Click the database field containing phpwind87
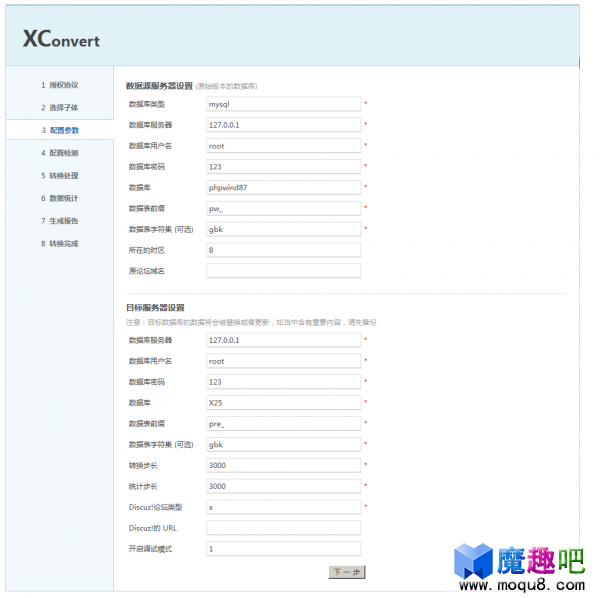This screenshot has height=598, width=600. click(x=284, y=187)
